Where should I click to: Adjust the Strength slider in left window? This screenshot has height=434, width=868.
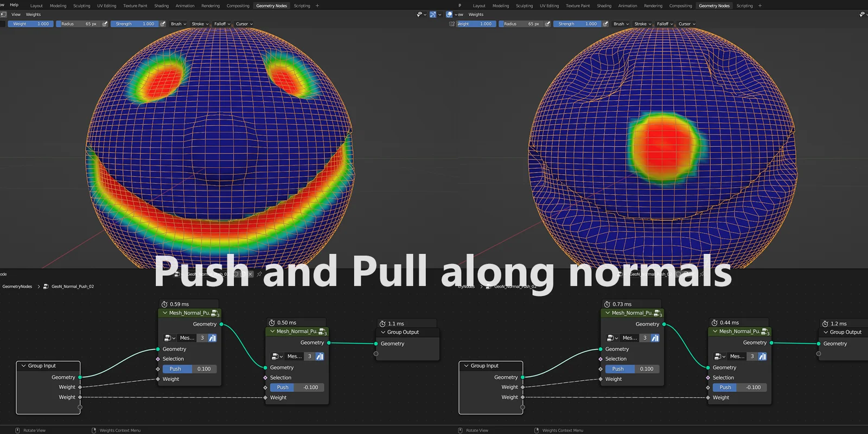tap(135, 24)
